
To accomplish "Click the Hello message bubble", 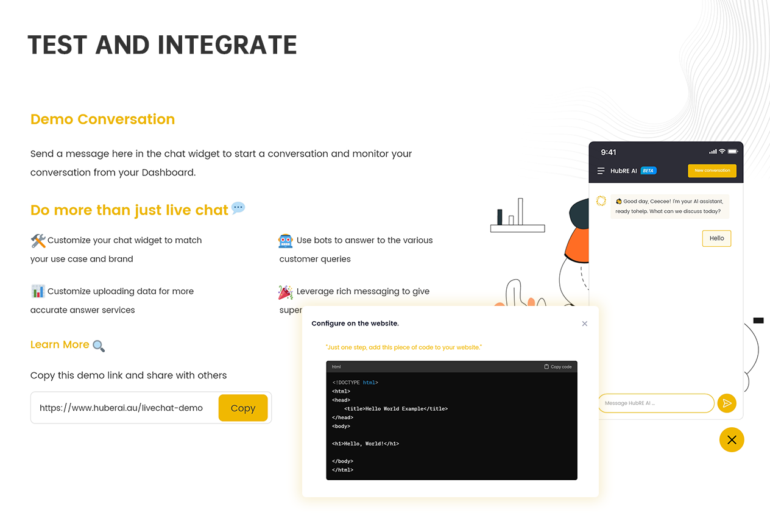I will [716, 238].
